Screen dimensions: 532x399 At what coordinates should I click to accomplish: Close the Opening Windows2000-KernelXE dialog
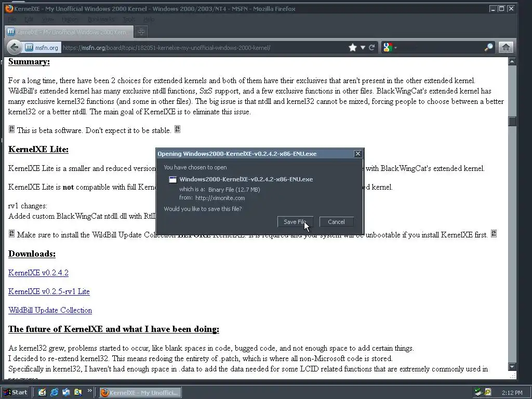pyautogui.click(x=357, y=154)
